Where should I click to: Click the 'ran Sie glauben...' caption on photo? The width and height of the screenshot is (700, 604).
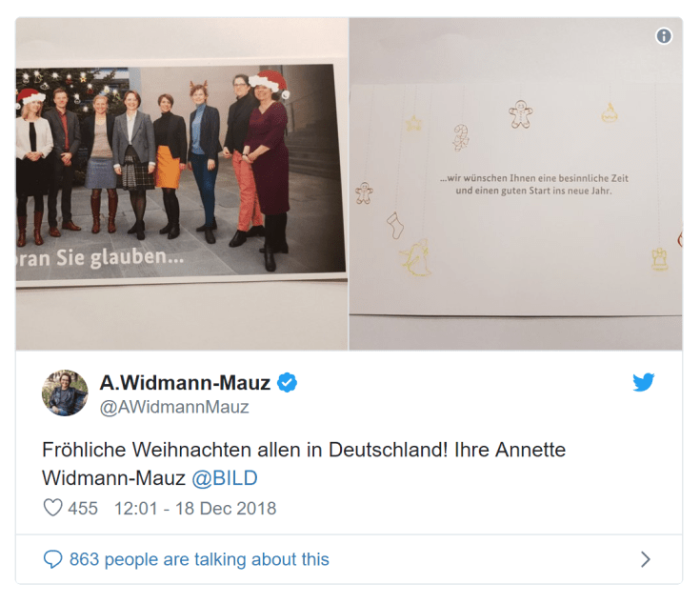[x=100, y=258]
